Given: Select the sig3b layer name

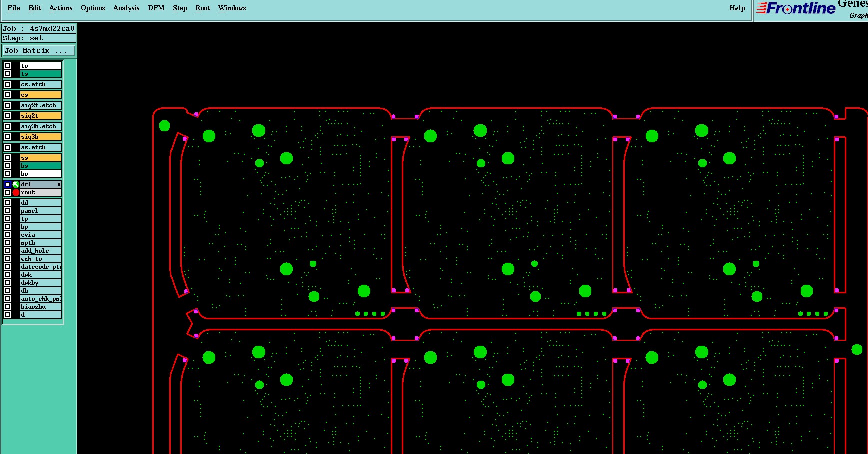Looking at the screenshot, I should click(x=41, y=137).
